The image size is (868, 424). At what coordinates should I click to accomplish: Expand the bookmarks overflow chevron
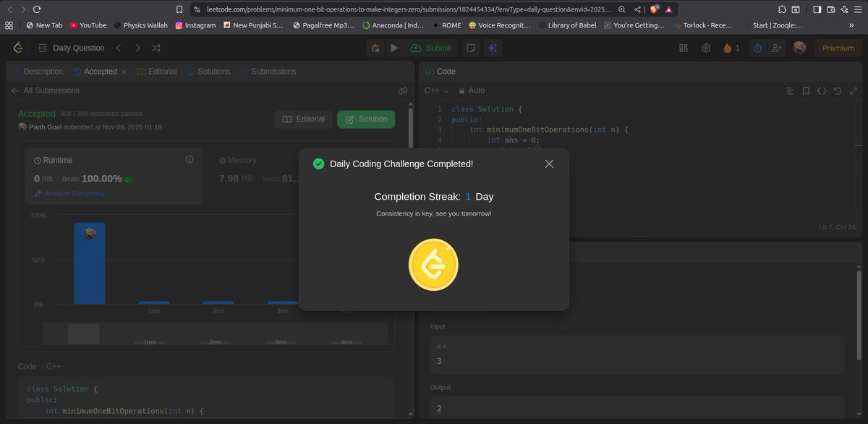[851, 25]
